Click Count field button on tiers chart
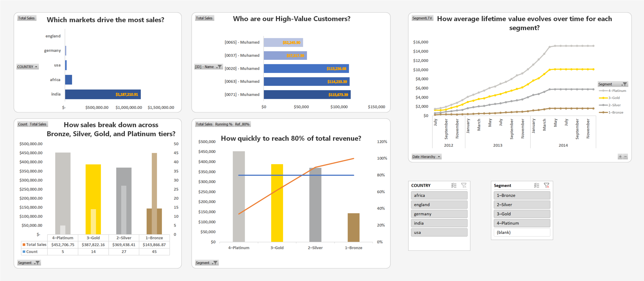This screenshot has height=281, width=644. click(x=23, y=124)
